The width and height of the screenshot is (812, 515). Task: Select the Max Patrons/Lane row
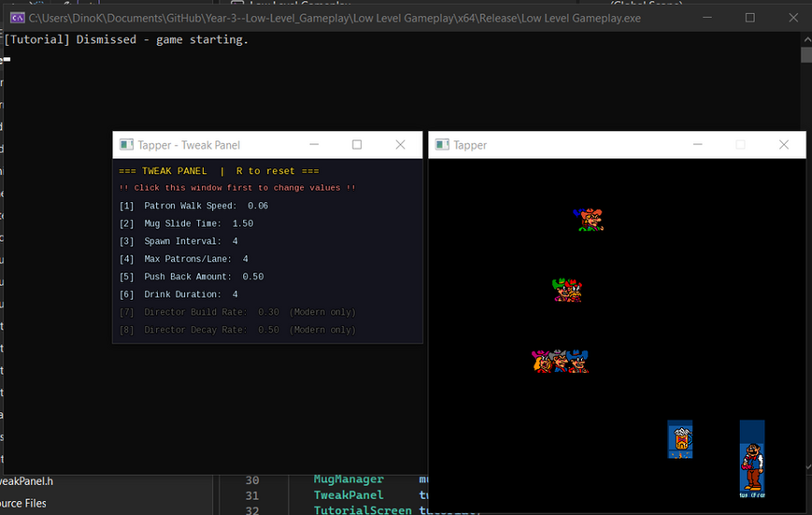point(184,259)
